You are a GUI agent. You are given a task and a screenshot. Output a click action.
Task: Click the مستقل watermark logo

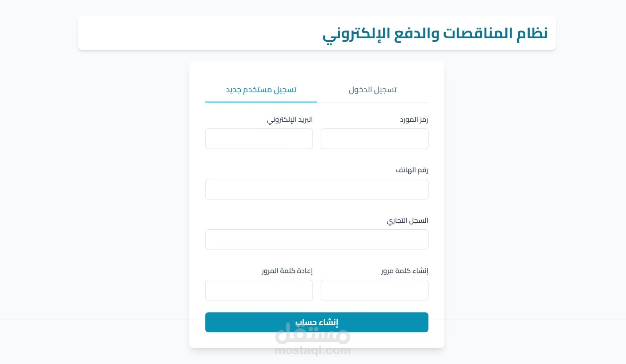pyautogui.click(x=313, y=333)
